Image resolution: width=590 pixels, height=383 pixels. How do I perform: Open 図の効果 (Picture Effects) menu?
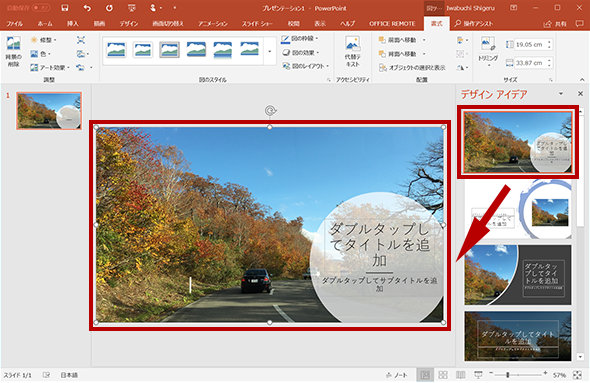pyautogui.click(x=301, y=53)
